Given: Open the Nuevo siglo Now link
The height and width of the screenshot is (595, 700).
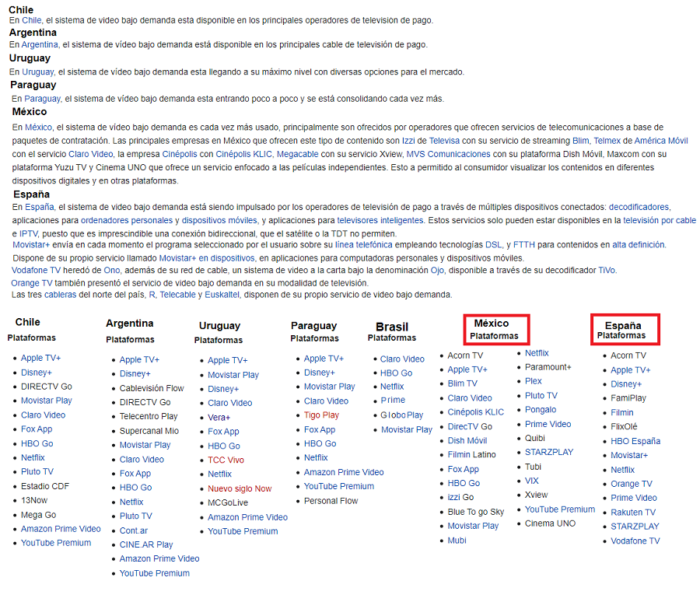Looking at the screenshot, I should pyautogui.click(x=240, y=488).
